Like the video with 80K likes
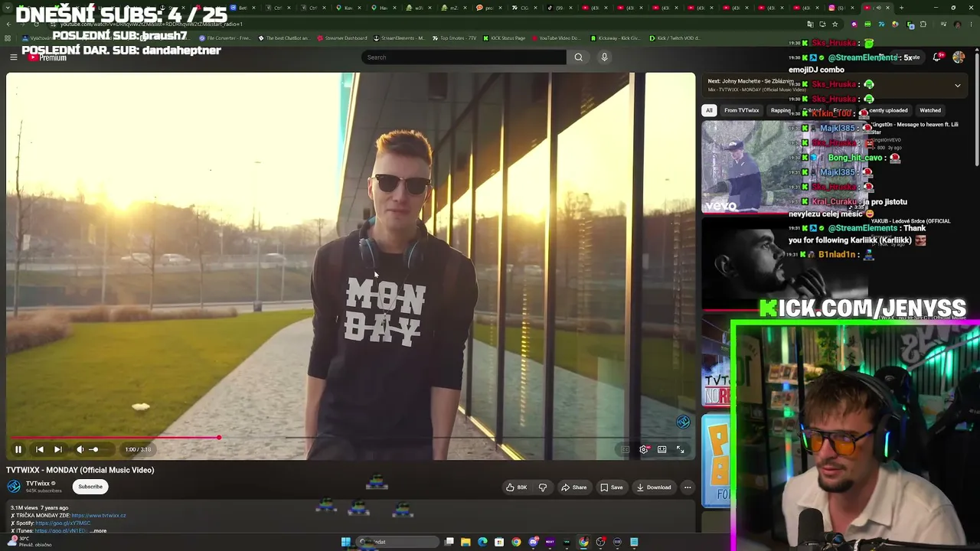980x551 pixels. (x=517, y=487)
